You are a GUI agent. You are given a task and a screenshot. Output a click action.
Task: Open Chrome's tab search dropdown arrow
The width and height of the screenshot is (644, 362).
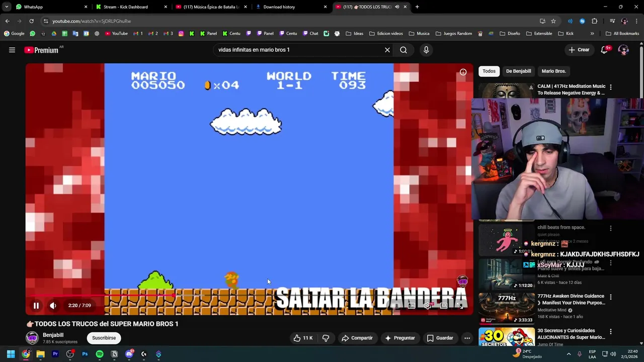(x=6, y=7)
